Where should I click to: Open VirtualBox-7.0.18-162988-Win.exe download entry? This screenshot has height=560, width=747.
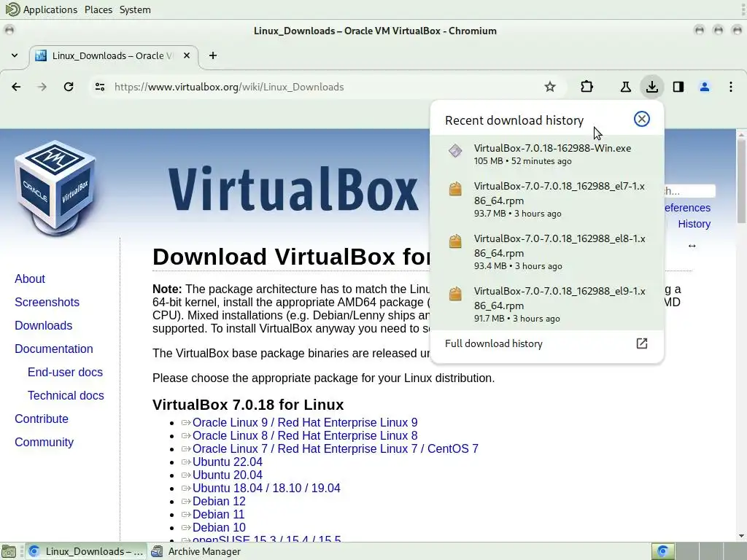[547, 155]
